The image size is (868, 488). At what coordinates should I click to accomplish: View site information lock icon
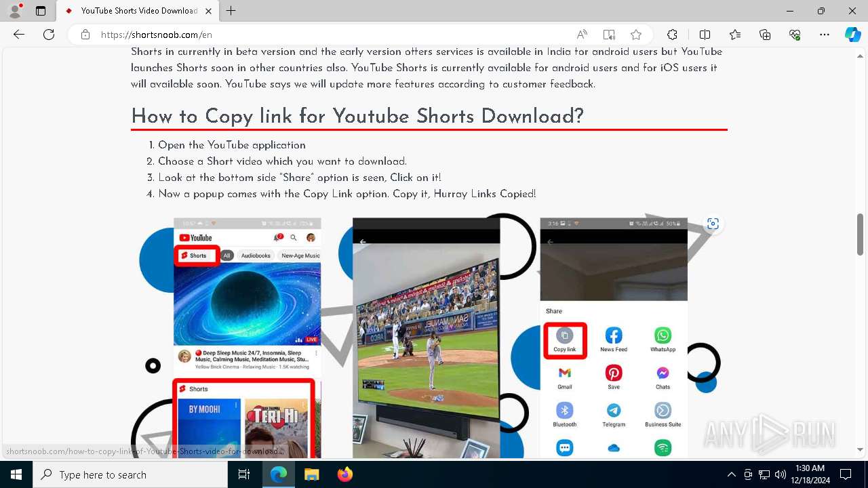pos(85,35)
